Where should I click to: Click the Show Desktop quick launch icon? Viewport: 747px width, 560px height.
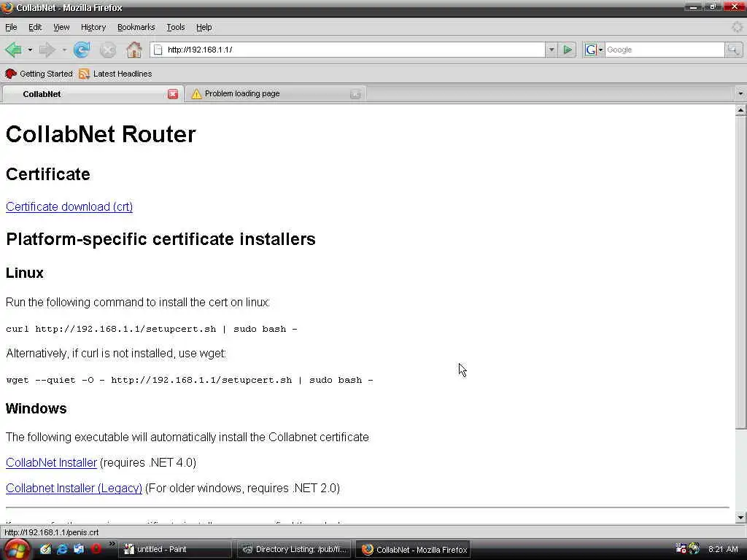coord(79,549)
